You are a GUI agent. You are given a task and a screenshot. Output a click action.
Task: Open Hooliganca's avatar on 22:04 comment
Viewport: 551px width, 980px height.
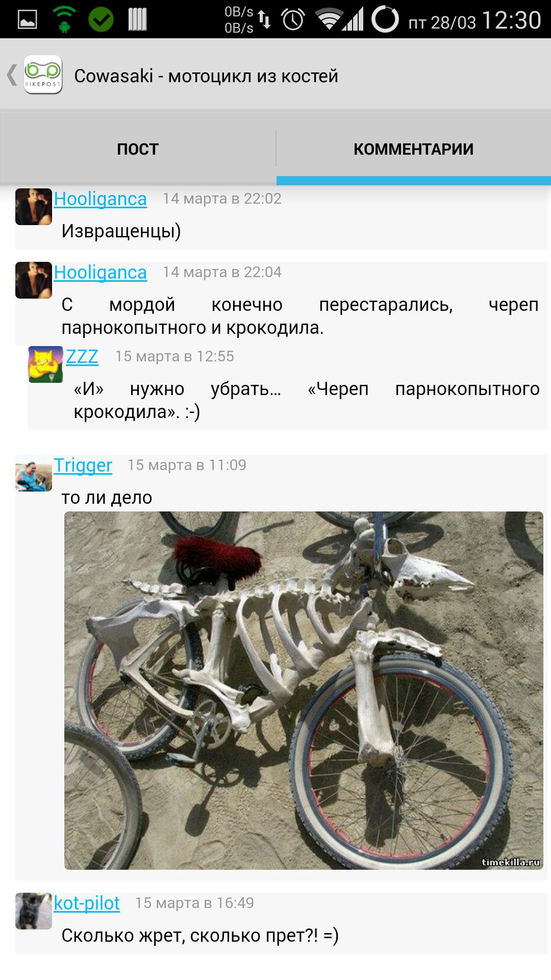tap(34, 280)
